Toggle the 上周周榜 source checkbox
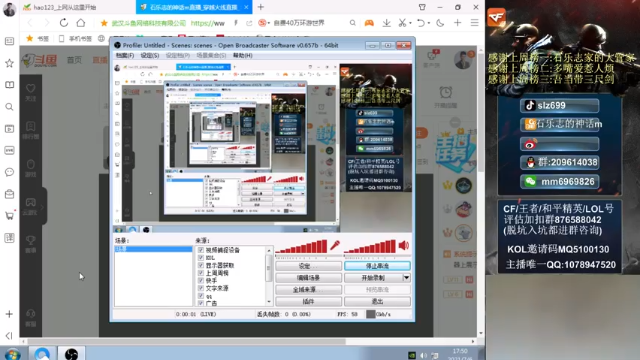 tap(201, 273)
